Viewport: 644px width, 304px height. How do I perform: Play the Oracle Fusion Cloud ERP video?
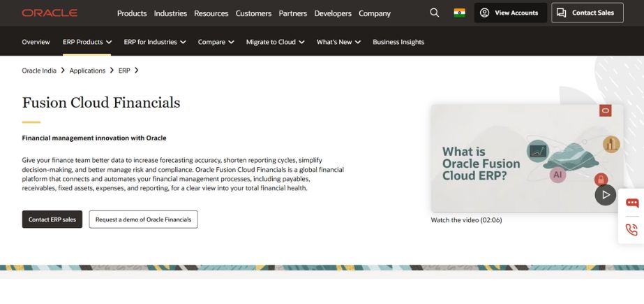606,195
